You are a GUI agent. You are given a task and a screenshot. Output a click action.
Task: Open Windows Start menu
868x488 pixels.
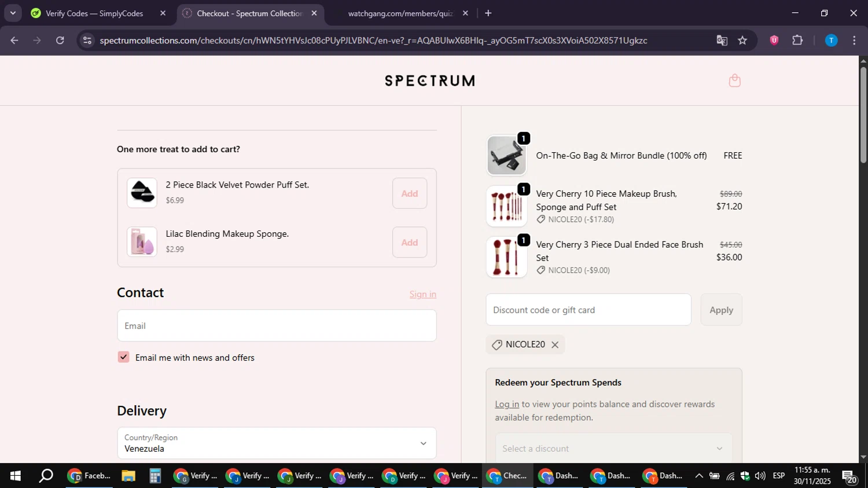click(x=16, y=476)
